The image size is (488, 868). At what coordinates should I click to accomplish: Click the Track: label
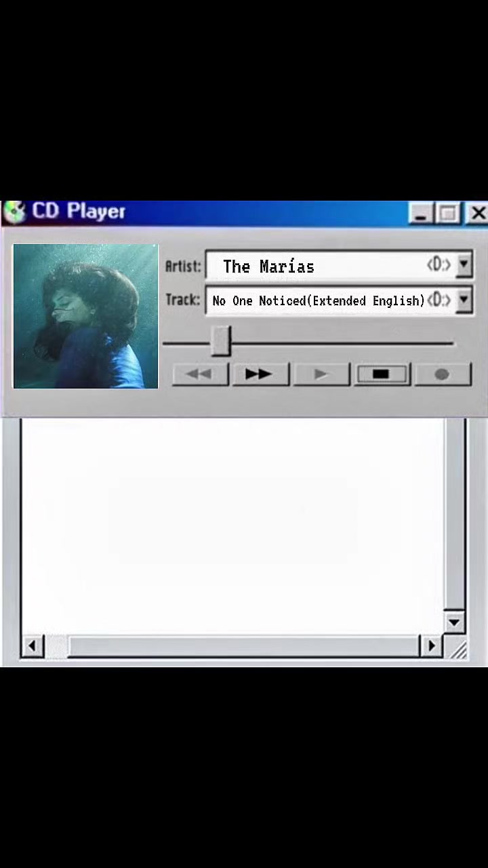183,300
